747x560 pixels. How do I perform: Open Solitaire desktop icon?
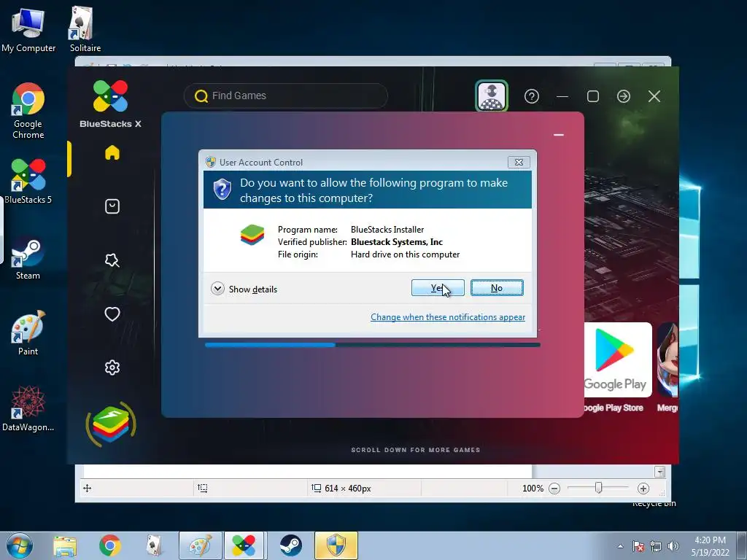tap(85, 29)
